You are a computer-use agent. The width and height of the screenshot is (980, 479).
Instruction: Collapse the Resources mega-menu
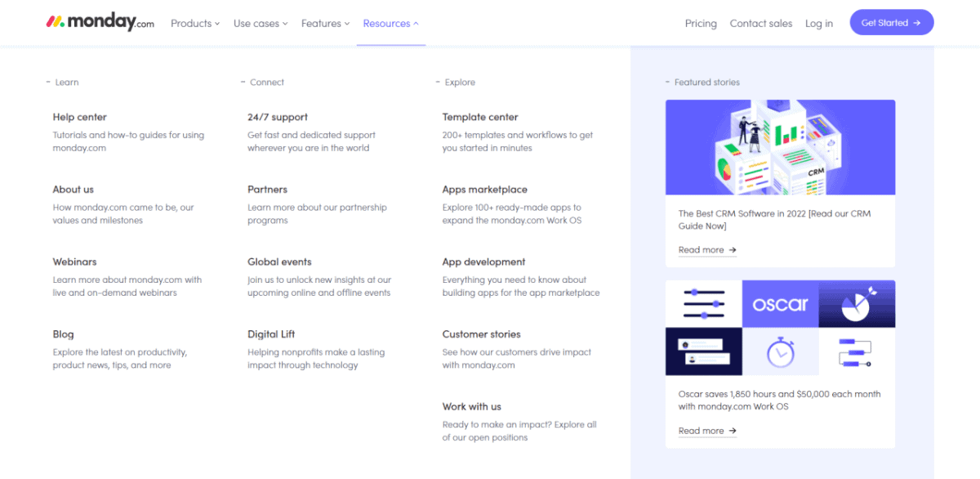pos(390,23)
